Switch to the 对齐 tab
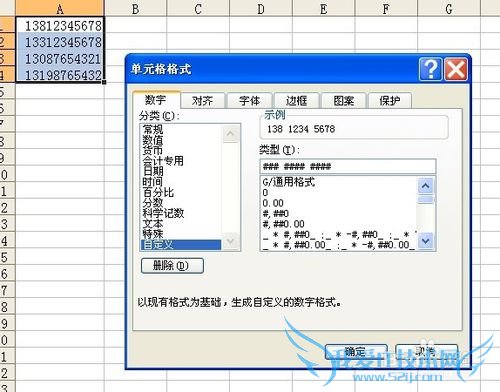The image size is (500, 392). tap(202, 100)
